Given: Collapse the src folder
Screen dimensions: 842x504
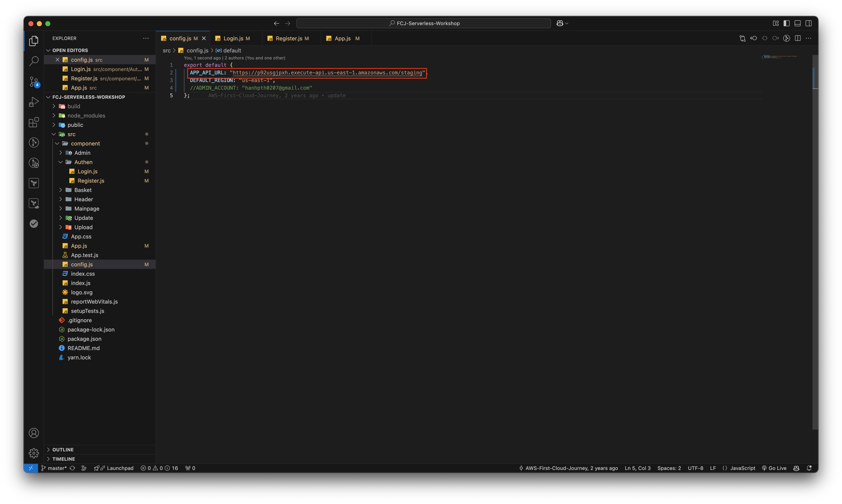Looking at the screenshot, I should tap(54, 134).
